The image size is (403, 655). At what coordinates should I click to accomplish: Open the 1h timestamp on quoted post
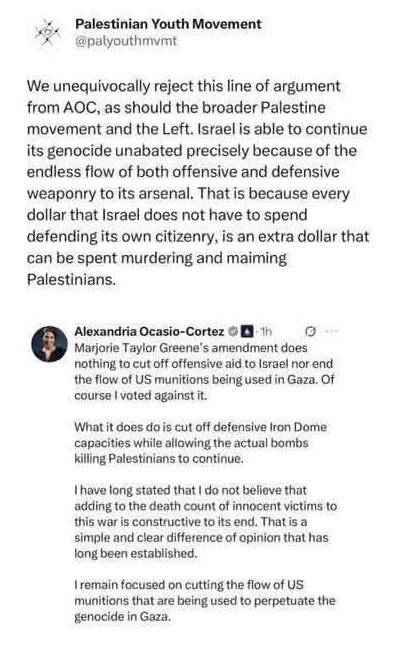point(266,332)
